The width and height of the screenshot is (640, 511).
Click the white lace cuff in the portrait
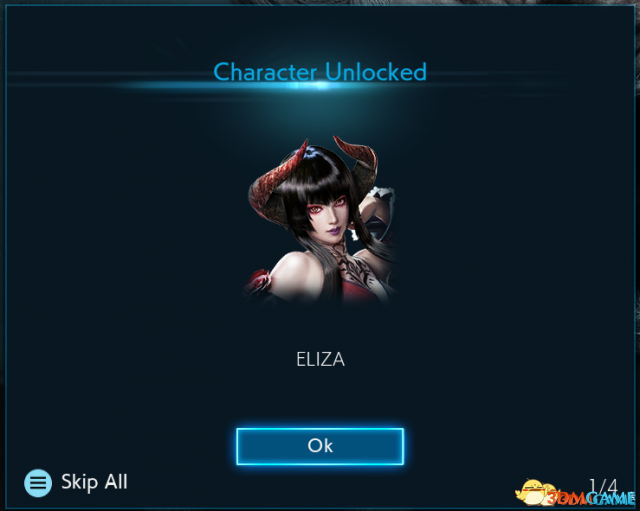tap(384, 194)
